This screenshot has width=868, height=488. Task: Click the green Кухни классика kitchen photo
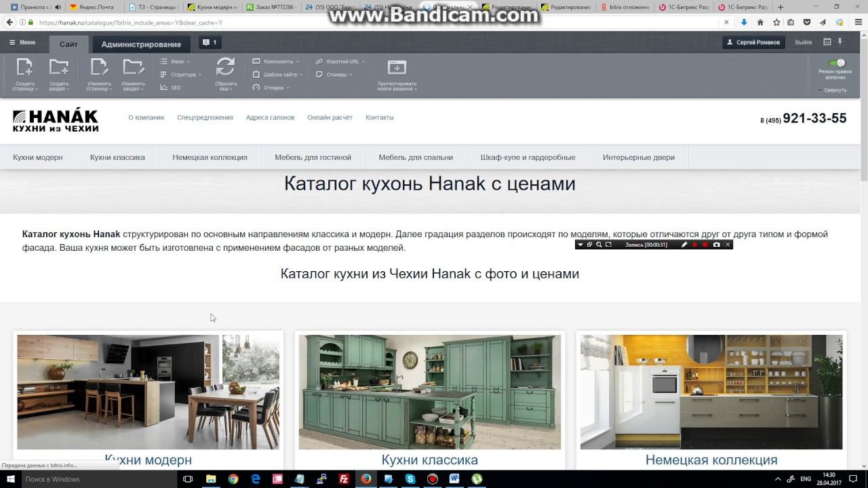pos(430,392)
